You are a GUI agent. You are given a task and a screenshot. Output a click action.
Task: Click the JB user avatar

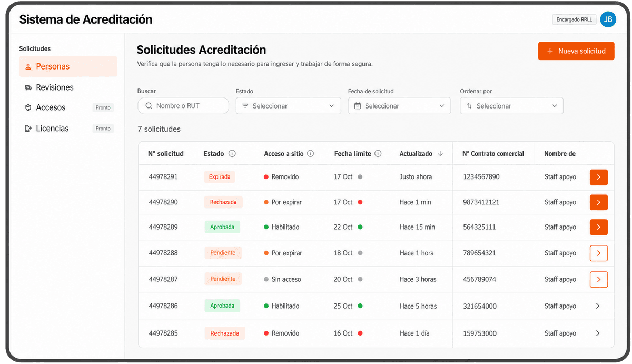(608, 19)
